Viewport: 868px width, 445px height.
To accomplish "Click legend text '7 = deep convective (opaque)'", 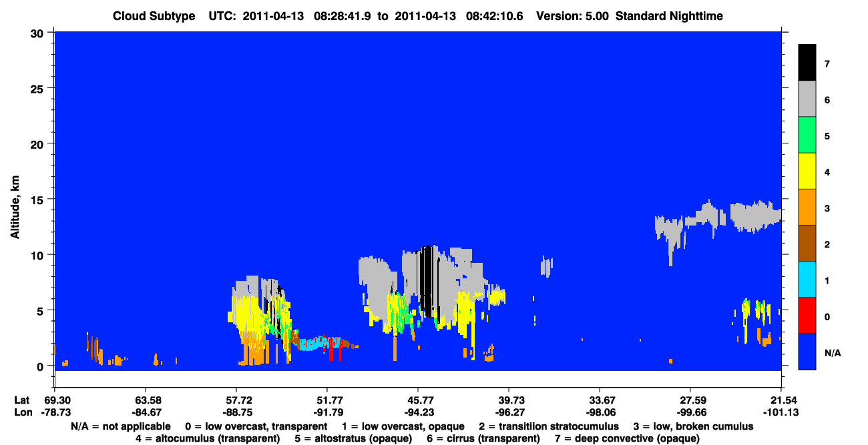I will pyautogui.click(x=626, y=438).
